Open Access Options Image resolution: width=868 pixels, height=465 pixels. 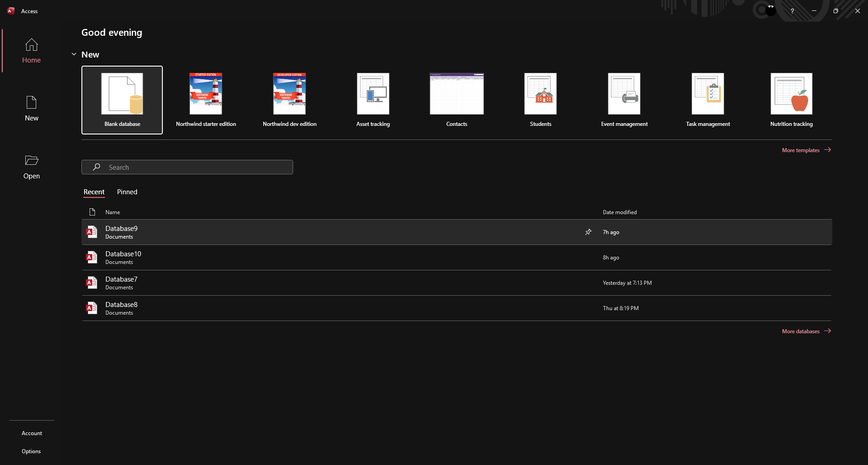[x=31, y=451]
